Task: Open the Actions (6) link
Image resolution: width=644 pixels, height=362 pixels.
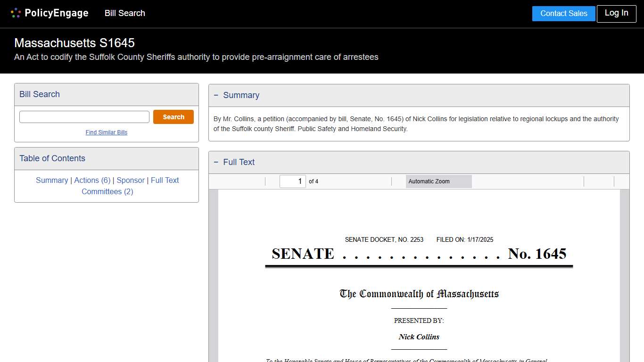Action: click(92, 180)
